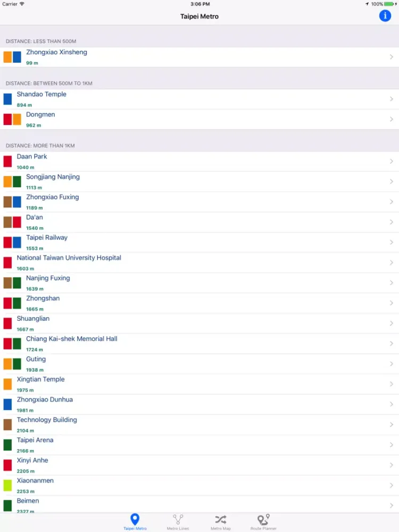
Task: Click the Wi-Fi icon in status bar
Action: coord(22,4)
